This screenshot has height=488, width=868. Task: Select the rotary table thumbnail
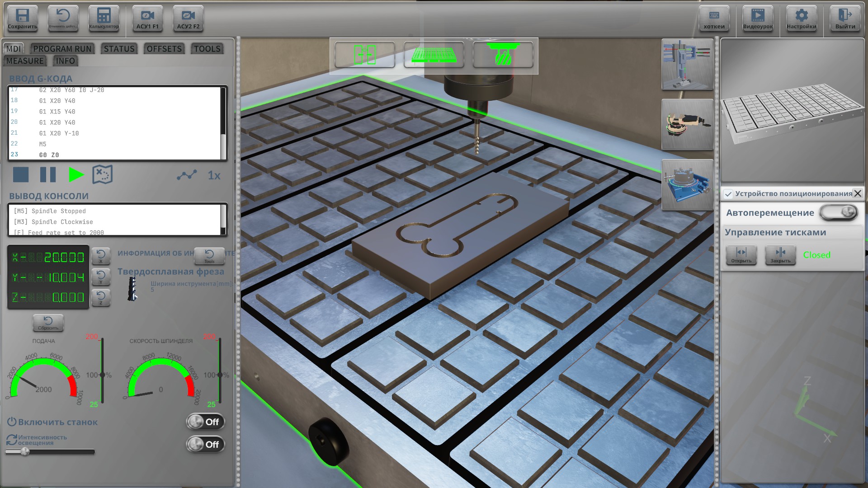pos(687,185)
